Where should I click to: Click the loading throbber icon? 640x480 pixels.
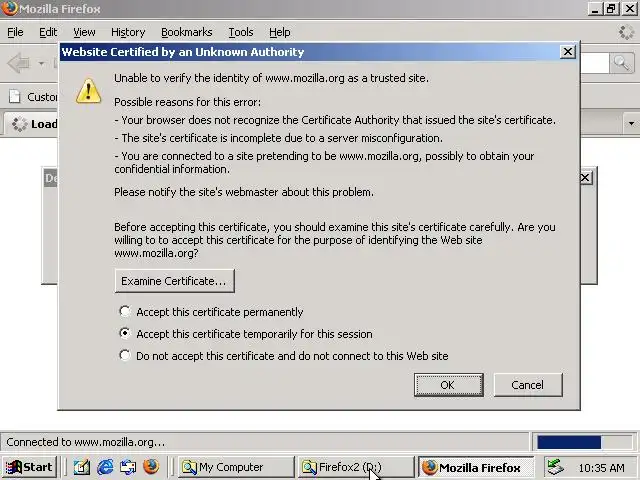click(626, 32)
